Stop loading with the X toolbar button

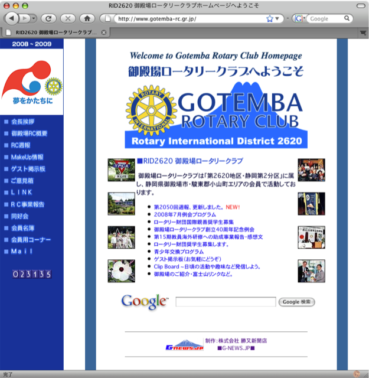[68, 18]
